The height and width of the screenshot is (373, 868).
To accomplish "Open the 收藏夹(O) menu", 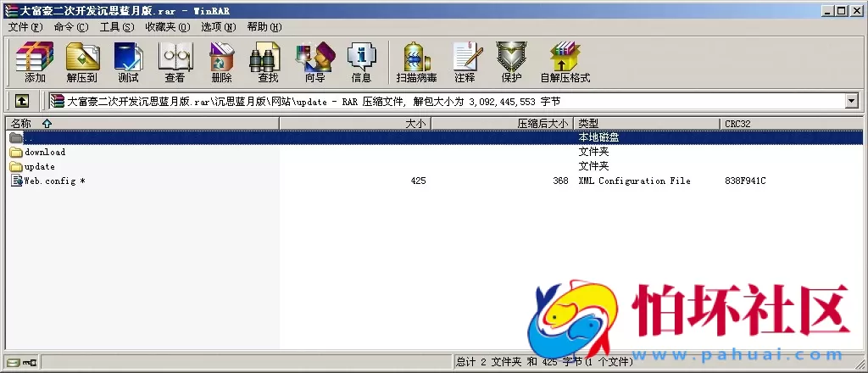I will tap(168, 27).
